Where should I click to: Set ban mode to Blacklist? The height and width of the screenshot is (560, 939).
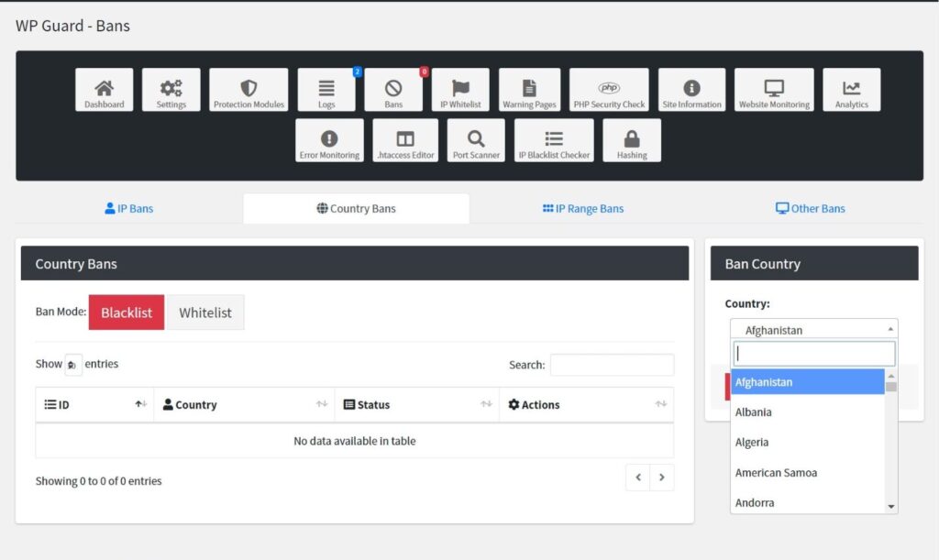coord(127,313)
